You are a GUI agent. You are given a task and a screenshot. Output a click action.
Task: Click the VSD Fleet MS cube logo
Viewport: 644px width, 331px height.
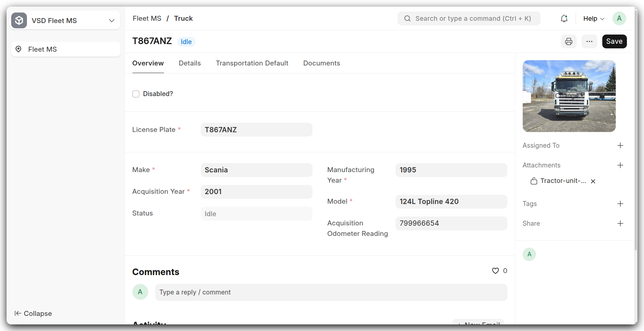(19, 20)
